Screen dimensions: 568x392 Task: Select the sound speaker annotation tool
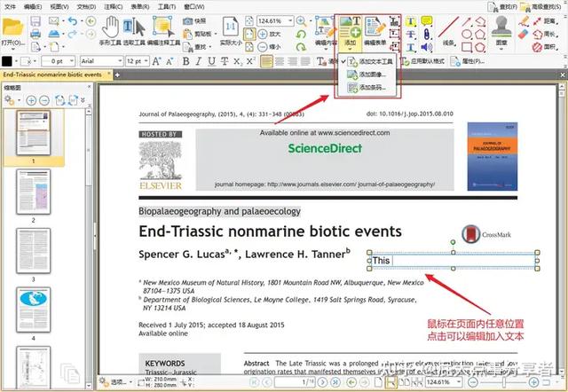(x=427, y=47)
